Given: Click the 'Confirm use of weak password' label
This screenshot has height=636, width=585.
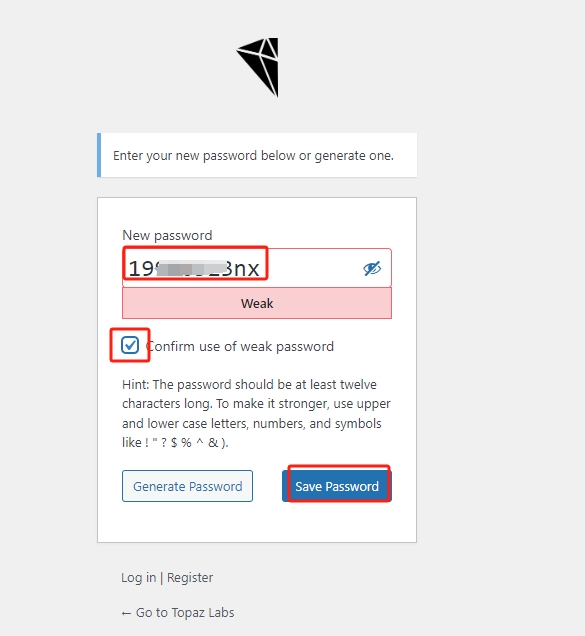Looking at the screenshot, I should (239, 346).
